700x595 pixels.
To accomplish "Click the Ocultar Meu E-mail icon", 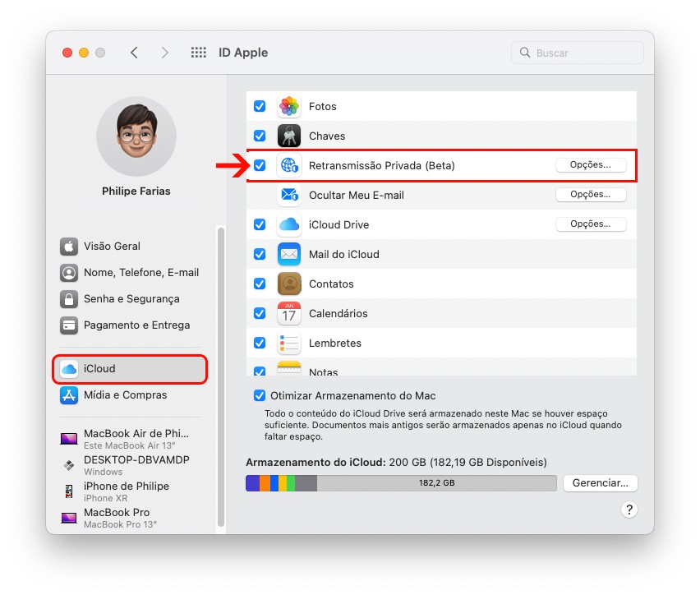I will (289, 195).
